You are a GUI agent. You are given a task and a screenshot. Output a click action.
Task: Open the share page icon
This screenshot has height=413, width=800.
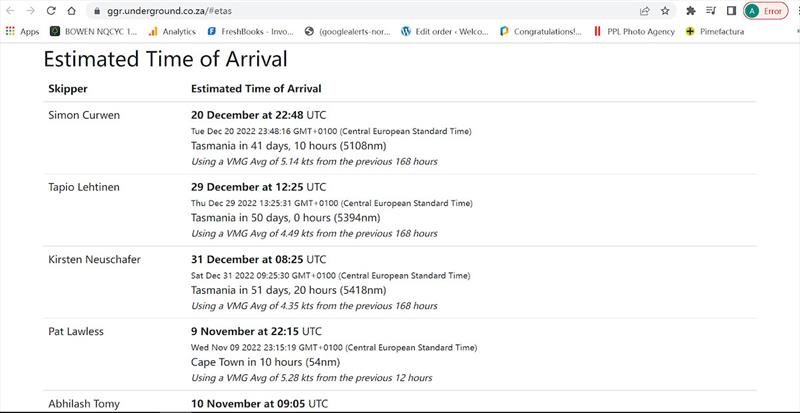[645, 11]
